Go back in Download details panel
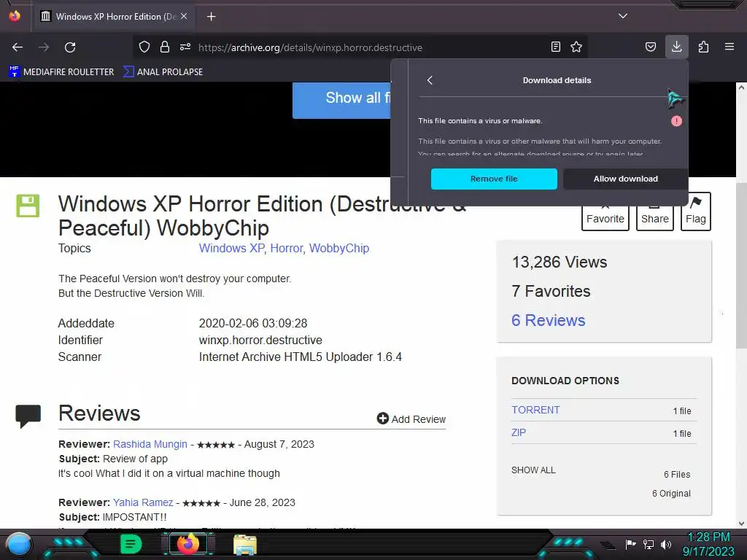 [430, 80]
